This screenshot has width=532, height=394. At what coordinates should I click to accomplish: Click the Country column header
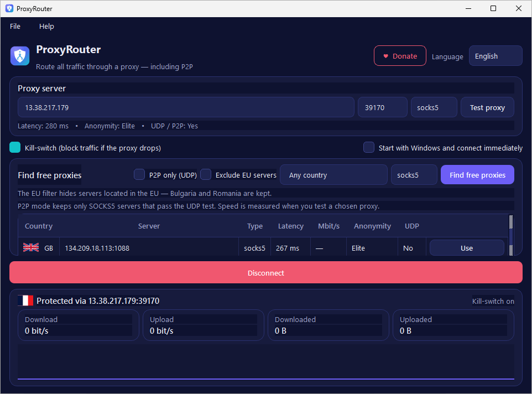point(39,226)
